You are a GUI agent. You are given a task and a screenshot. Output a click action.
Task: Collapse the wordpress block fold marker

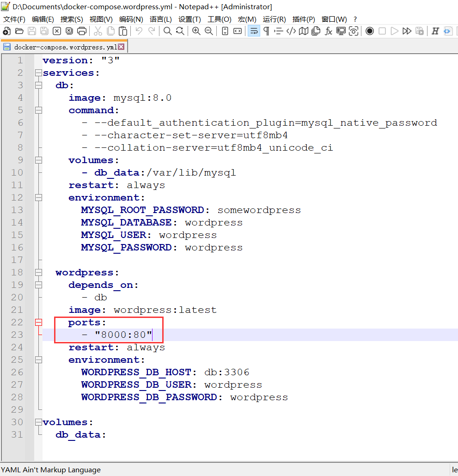click(38, 272)
